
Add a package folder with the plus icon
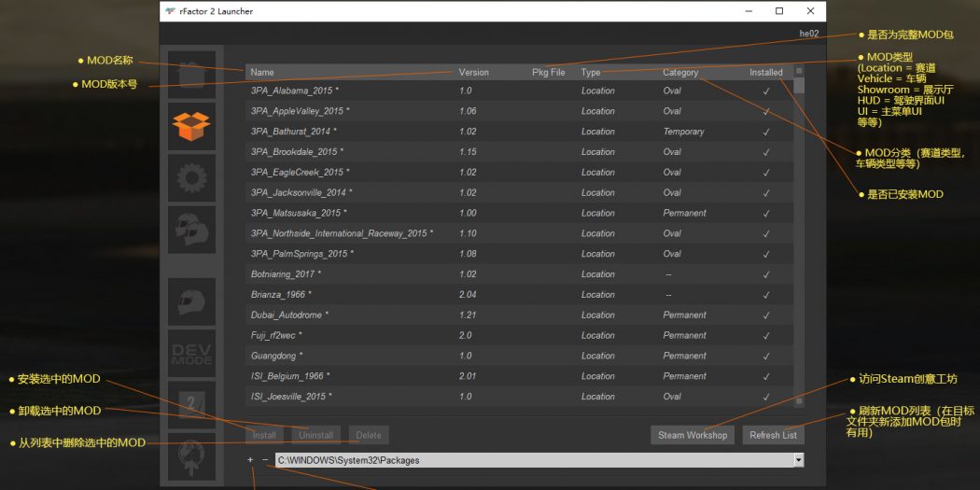[x=251, y=460]
